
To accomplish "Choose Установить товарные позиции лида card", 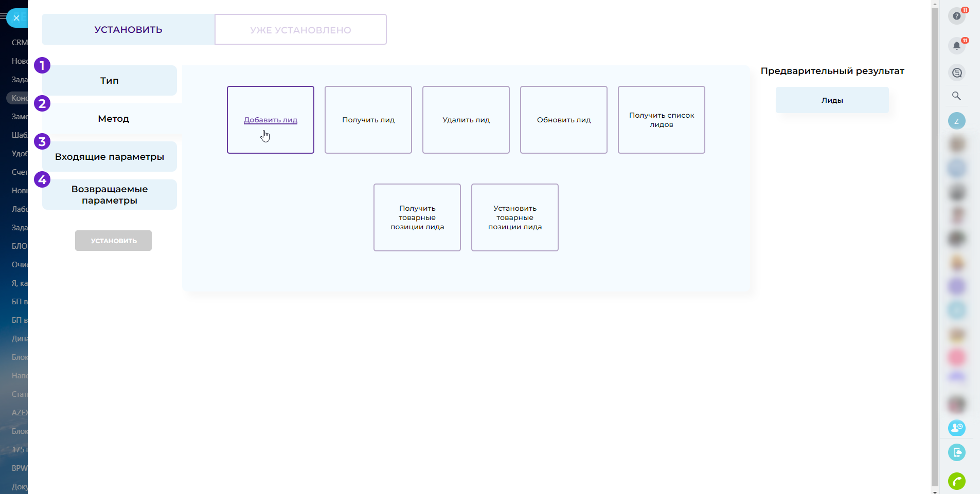I will (x=515, y=217).
